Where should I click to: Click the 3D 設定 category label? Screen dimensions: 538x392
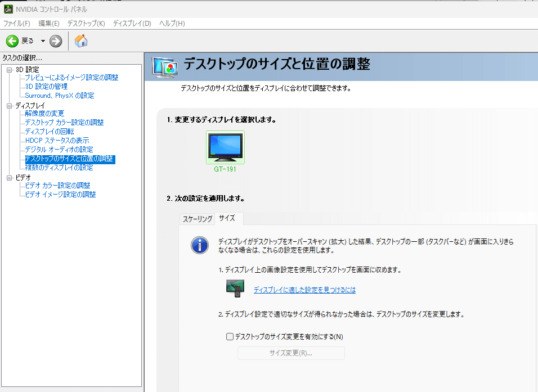[28, 70]
